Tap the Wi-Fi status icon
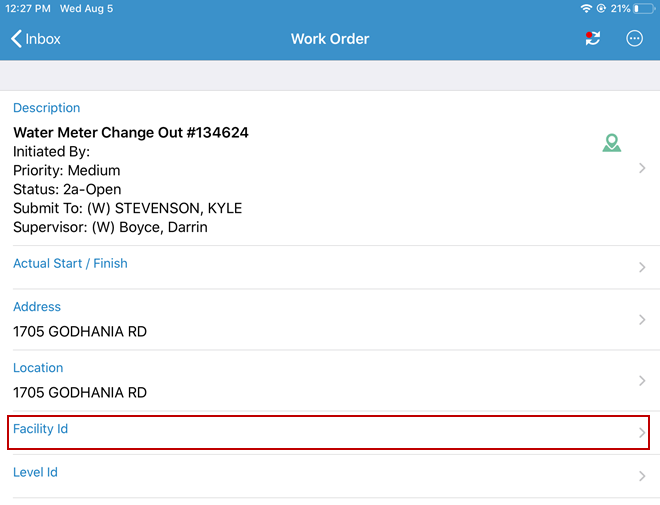The height and width of the screenshot is (505, 660). click(x=586, y=8)
